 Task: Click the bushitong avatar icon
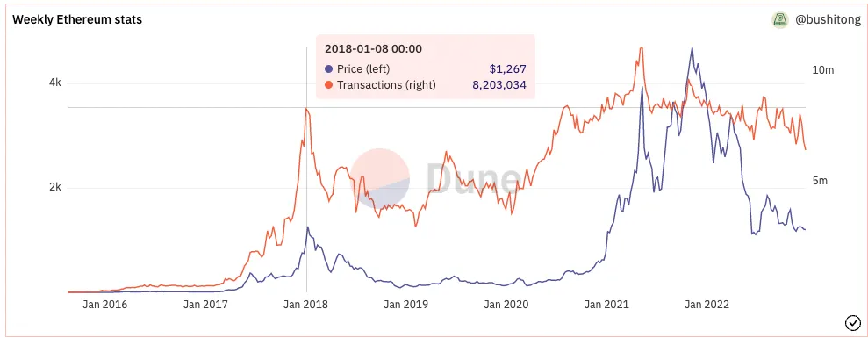pos(780,20)
